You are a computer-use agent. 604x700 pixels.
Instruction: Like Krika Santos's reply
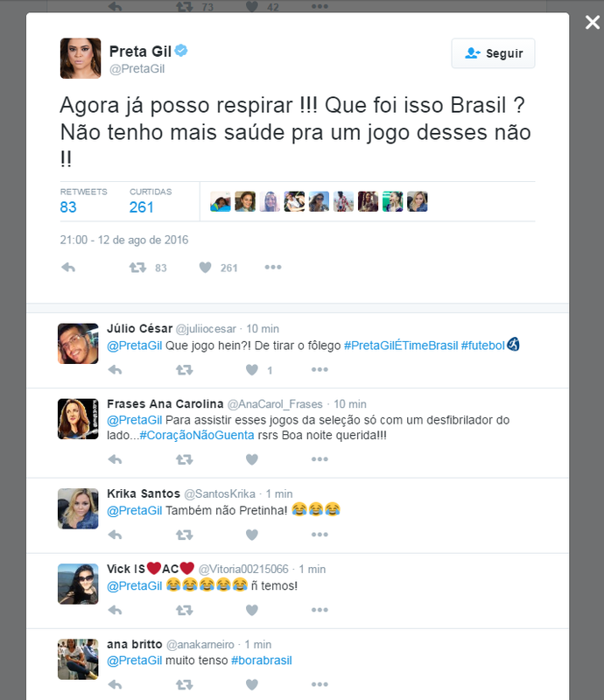click(252, 535)
